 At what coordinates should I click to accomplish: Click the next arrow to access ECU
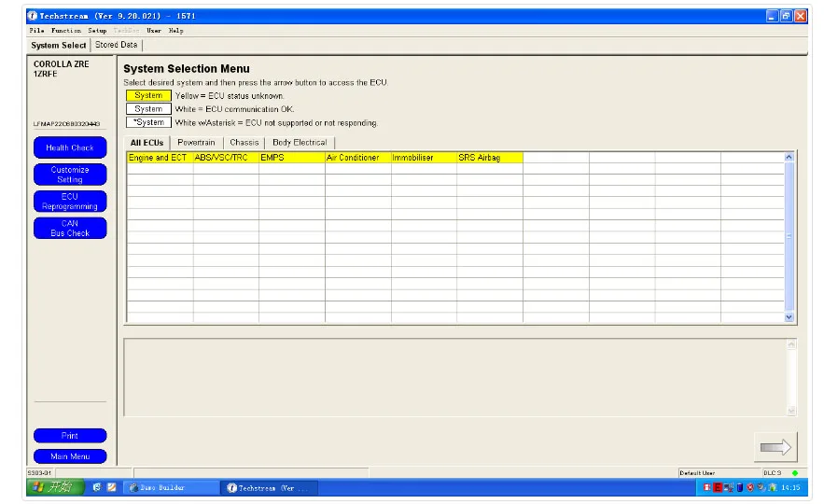(775, 447)
